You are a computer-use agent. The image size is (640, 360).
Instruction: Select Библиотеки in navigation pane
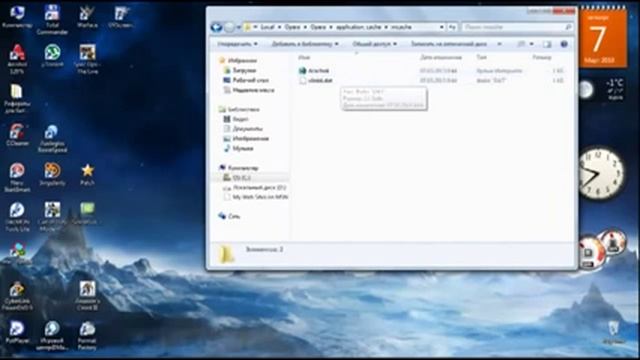click(239, 109)
